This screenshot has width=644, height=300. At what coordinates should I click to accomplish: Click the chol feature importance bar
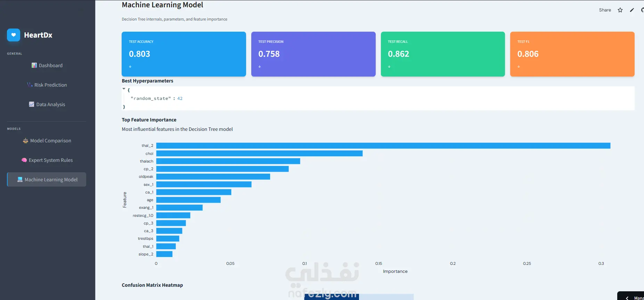[259, 153]
